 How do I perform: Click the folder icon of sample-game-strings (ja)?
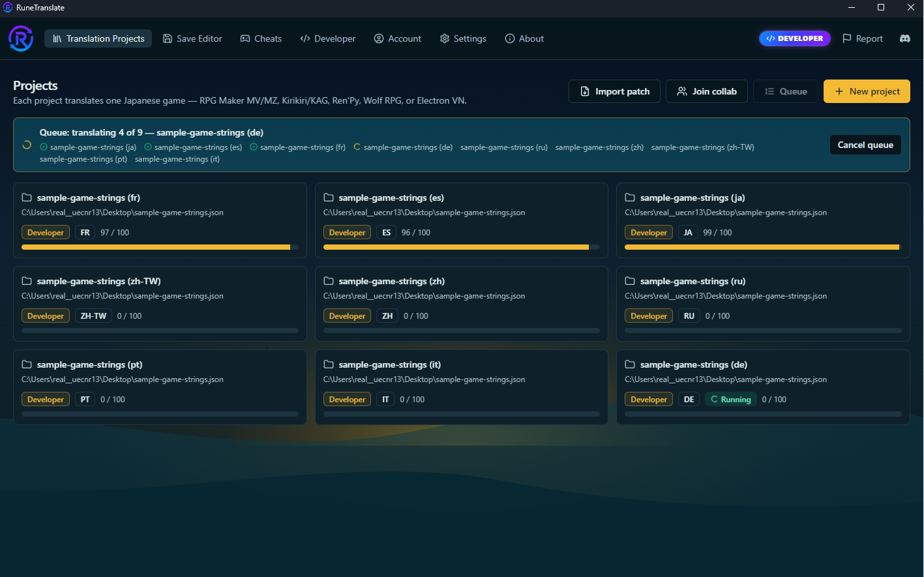pos(630,198)
